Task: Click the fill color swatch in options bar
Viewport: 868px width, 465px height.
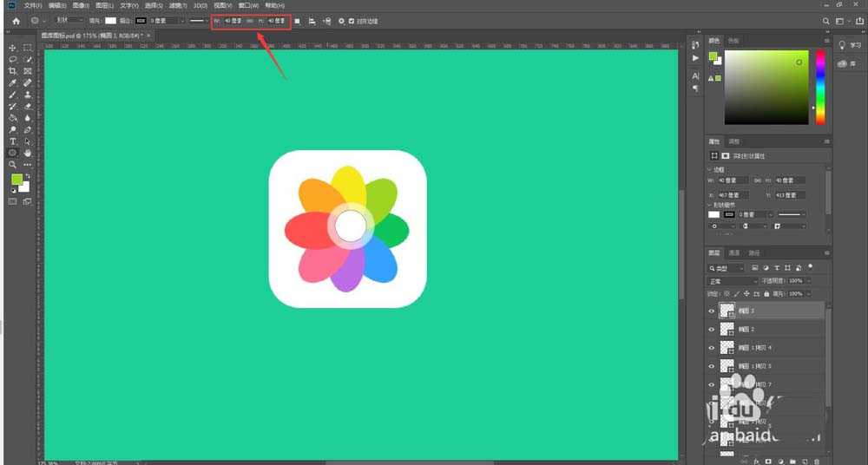Action: (x=111, y=20)
